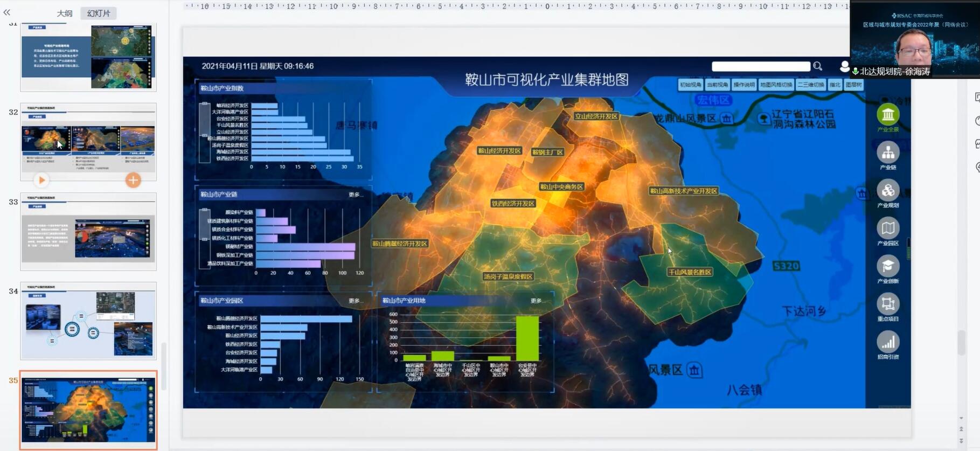Viewport: 980px width, 451px height.
Task: Click the 鞍钢主厂区 map label
Action: [x=547, y=152]
